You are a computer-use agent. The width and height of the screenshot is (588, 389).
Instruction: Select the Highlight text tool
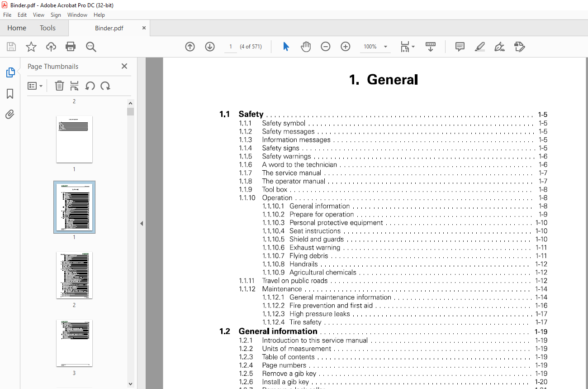click(x=480, y=47)
